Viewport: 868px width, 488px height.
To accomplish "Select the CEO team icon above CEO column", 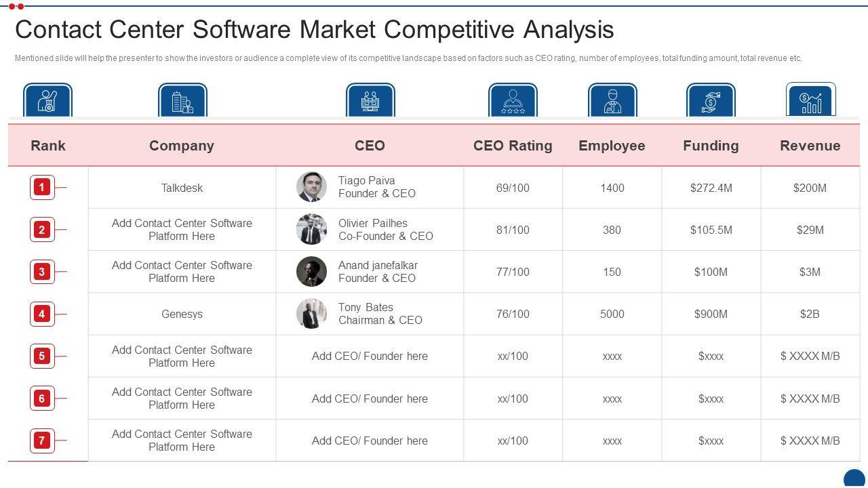I will pyautogui.click(x=370, y=100).
